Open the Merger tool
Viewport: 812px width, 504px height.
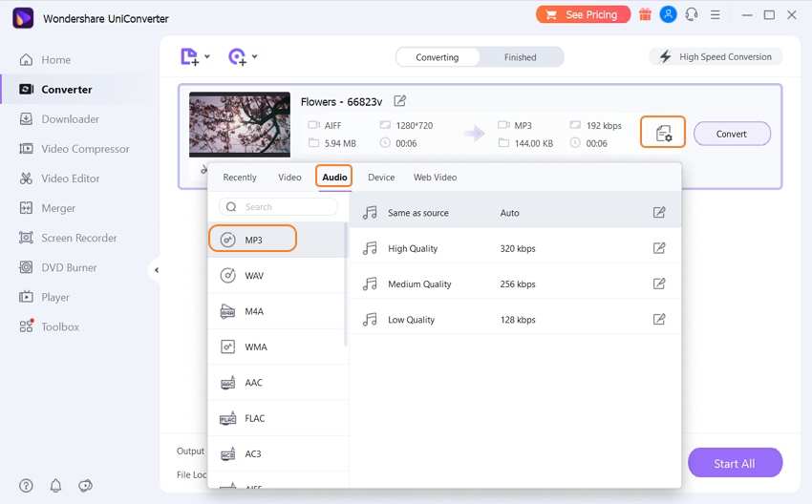(47, 208)
